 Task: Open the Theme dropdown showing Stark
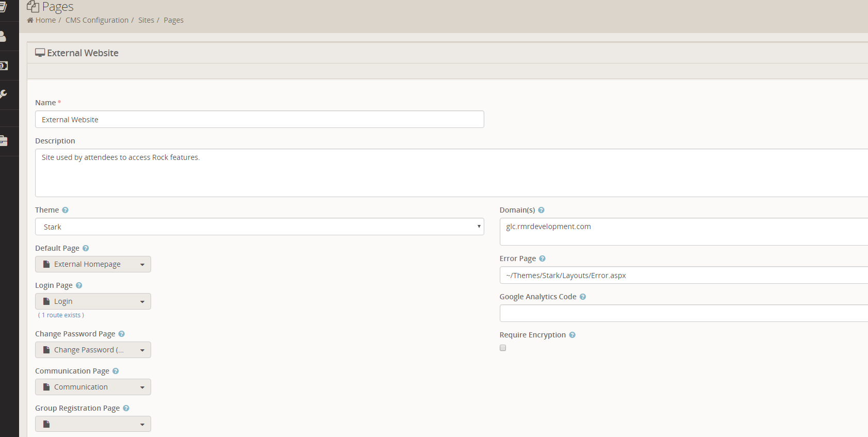[x=259, y=226]
